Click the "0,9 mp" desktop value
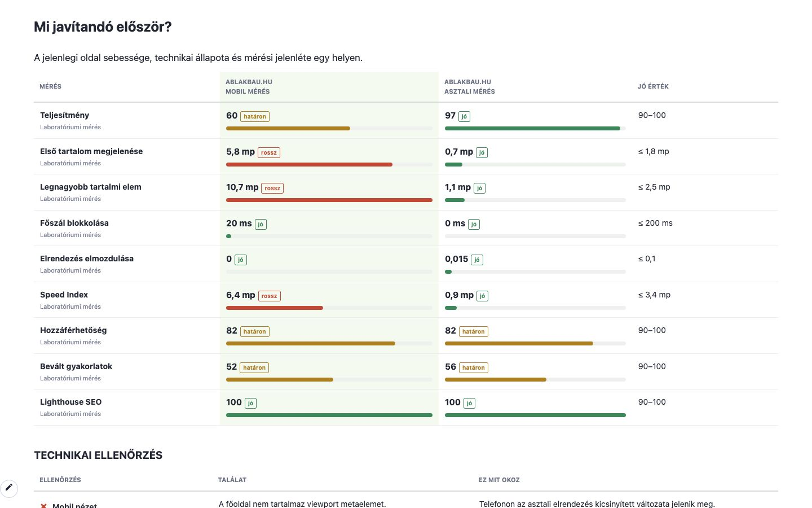Screen dimensions: 812x508 tap(459, 295)
